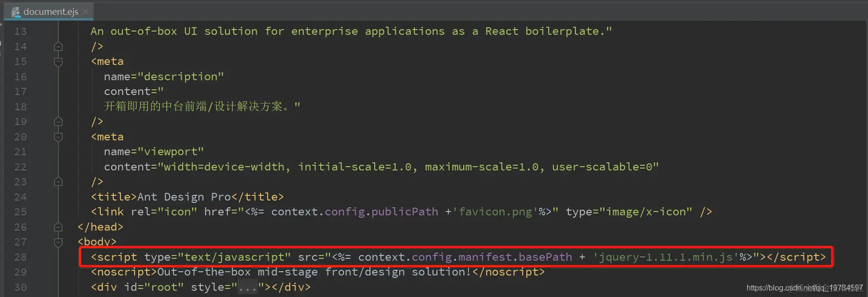Toggle fold marker at line 19
This screenshot has width=868, height=297.
(58, 122)
